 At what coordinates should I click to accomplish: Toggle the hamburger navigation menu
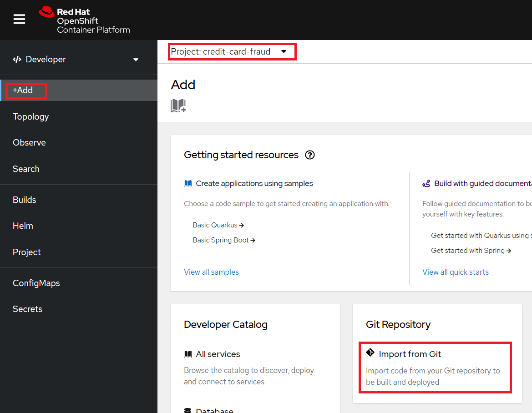(19, 19)
